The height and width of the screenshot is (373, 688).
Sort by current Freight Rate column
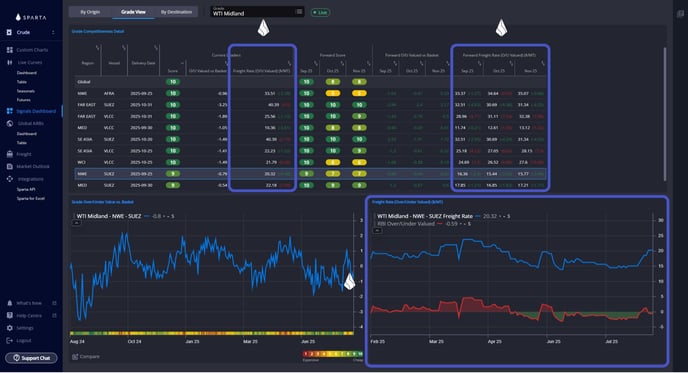pyautogui.click(x=262, y=71)
